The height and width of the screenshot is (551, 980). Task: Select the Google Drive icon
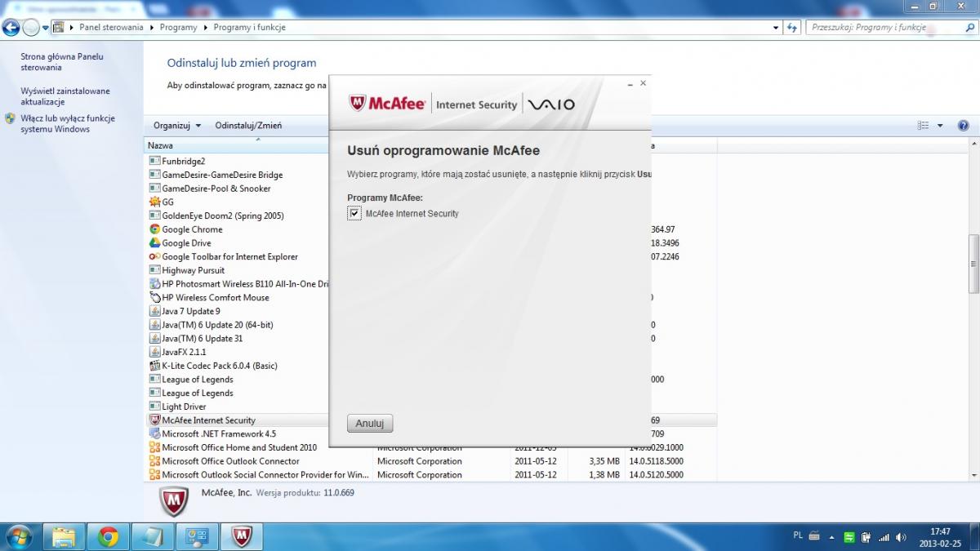[155, 243]
